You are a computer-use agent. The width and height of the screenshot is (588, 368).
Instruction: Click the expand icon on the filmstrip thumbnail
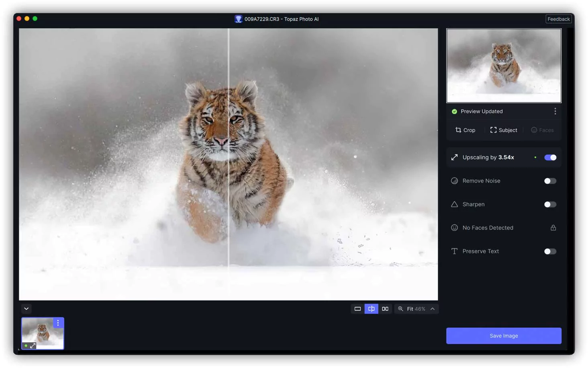coord(33,345)
